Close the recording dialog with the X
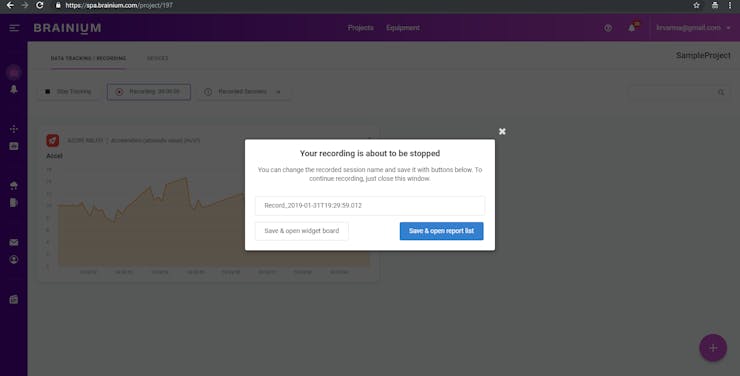Image resolution: width=740 pixels, height=376 pixels. (x=502, y=131)
